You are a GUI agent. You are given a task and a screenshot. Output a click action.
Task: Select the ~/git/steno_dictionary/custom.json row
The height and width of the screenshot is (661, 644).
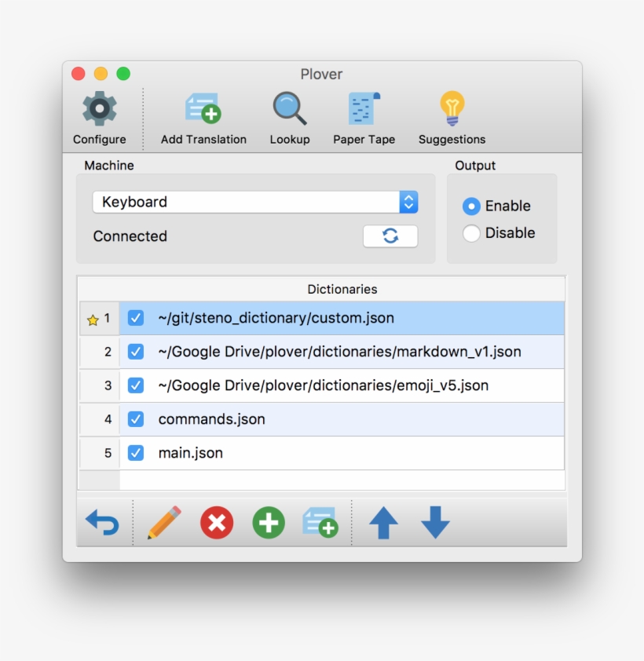342,318
